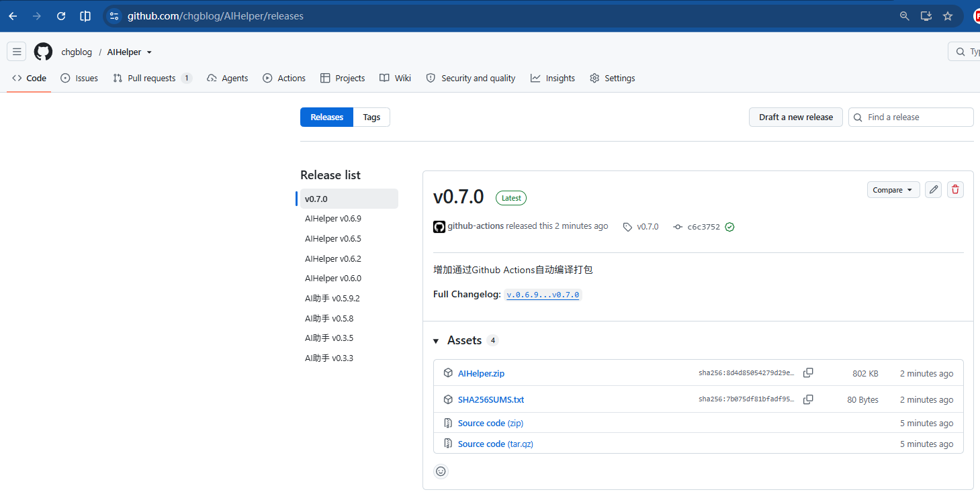Open the v0.7.0 release title link
980x496 pixels.
tap(459, 197)
